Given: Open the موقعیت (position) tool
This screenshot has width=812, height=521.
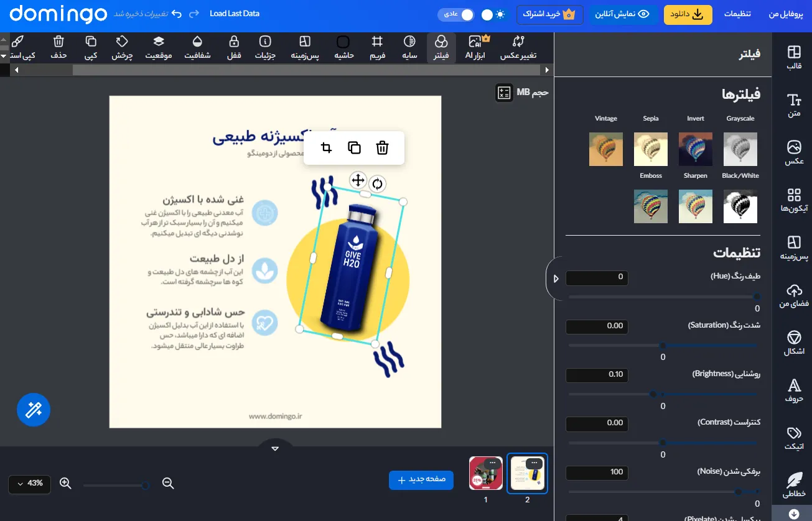Looking at the screenshot, I should pyautogui.click(x=159, y=48).
